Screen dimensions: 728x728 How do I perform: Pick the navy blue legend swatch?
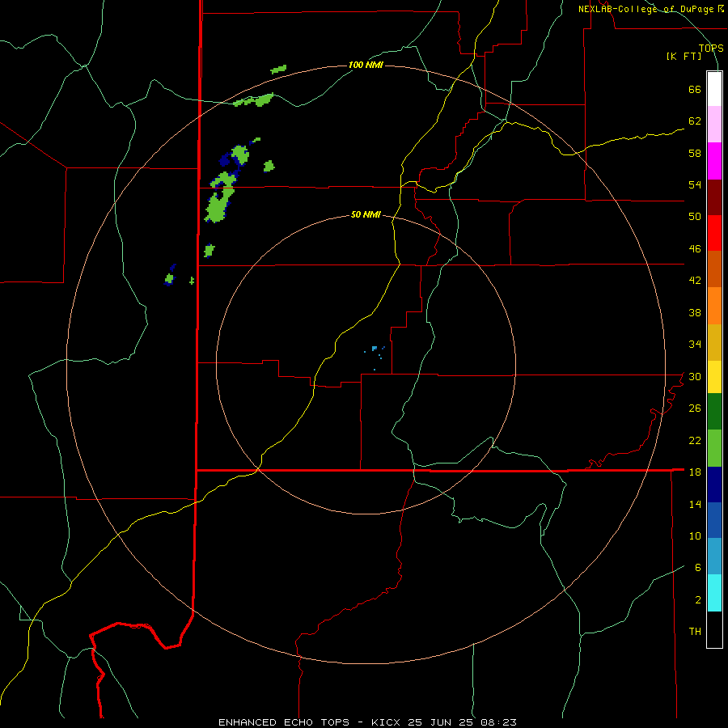pos(714,485)
